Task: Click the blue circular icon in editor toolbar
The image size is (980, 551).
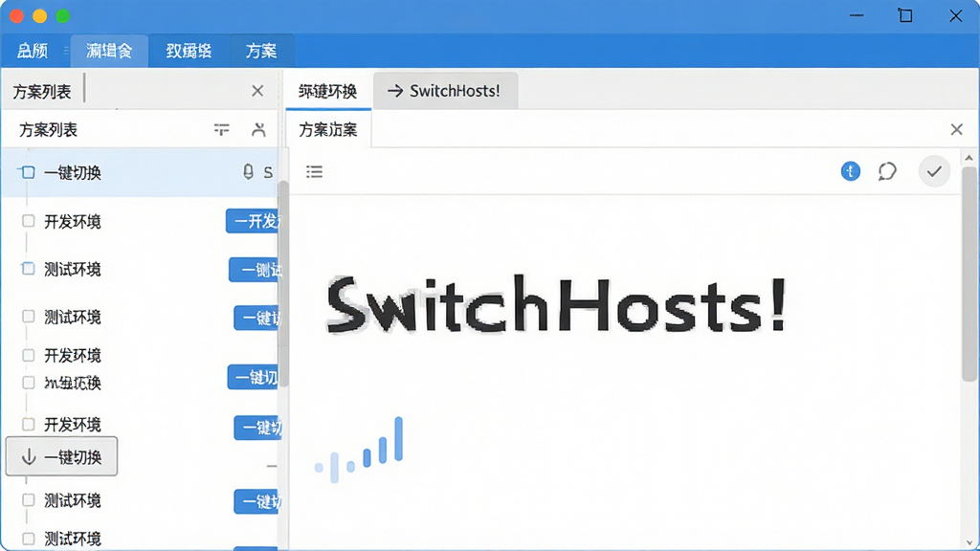Action: coord(850,171)
